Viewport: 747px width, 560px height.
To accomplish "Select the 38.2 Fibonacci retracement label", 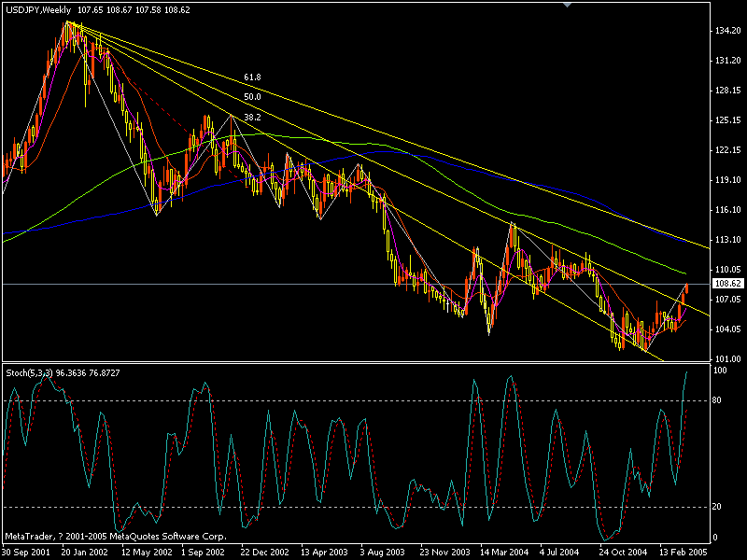I will click(250, 118).
